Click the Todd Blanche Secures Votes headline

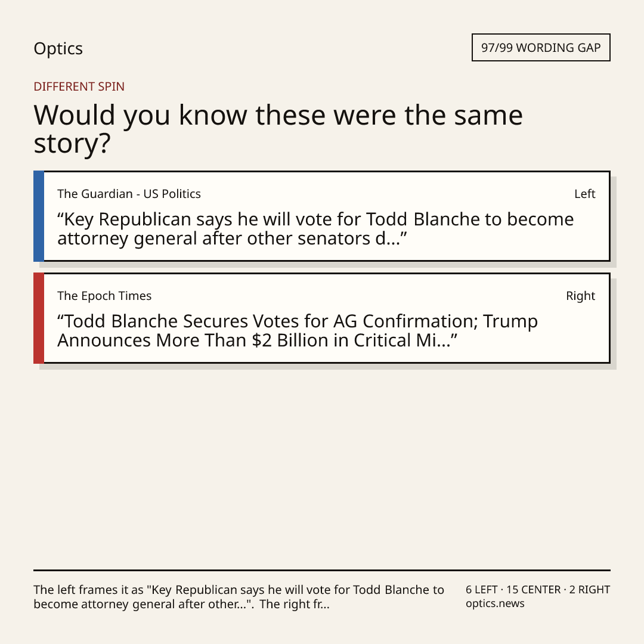pos(298,330)
